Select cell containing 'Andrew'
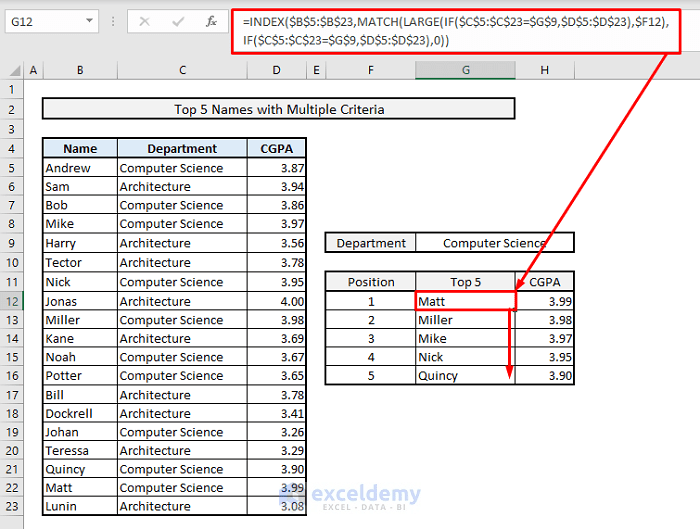This screenshot has width=700, height=529. click(x=80, y=168)
